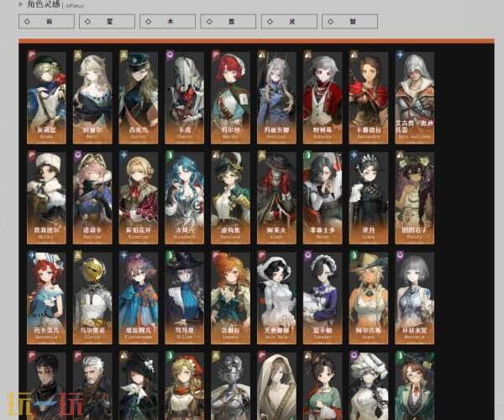The image size is (504, 420).
Task: Open the silver armored knight card, bottom row
Action: 230,386
